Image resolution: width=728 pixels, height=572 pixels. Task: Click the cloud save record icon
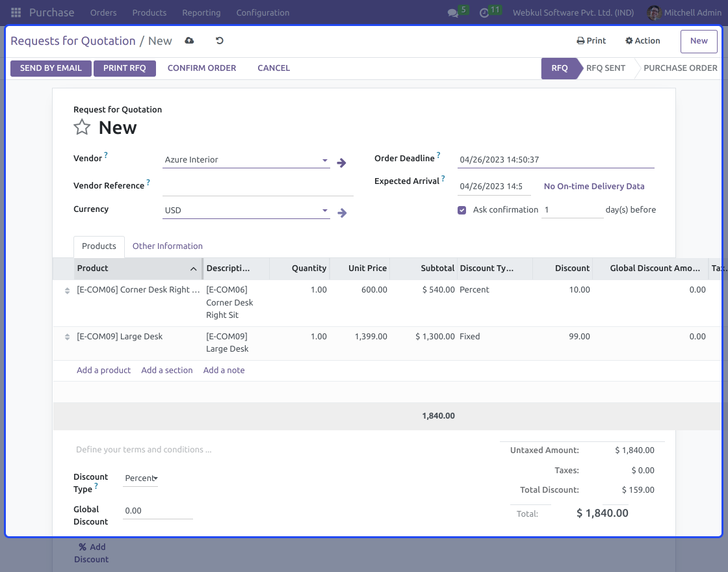coord(189,40)
